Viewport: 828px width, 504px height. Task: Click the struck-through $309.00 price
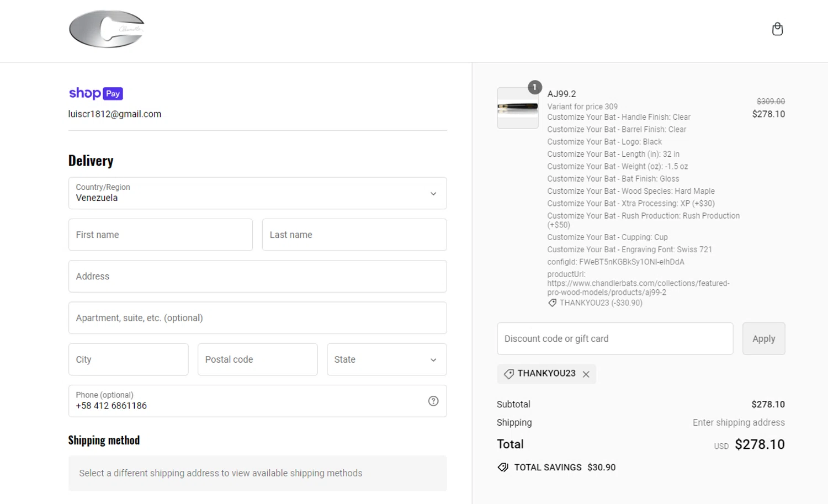pos(771,102)
